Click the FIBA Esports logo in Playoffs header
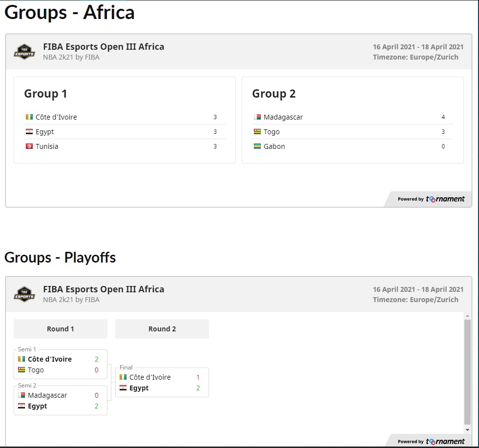 tap(24, 294)
